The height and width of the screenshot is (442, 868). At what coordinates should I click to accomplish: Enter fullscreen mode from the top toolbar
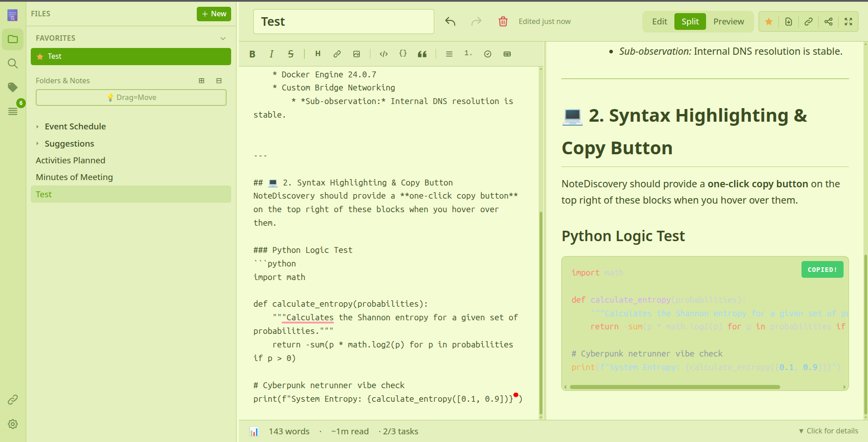coord(848,21)
